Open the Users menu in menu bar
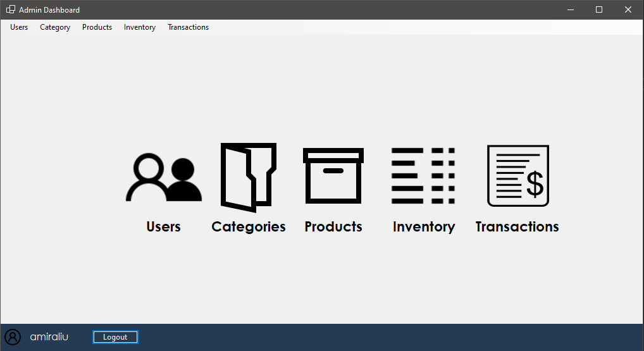 pos(19,27)
